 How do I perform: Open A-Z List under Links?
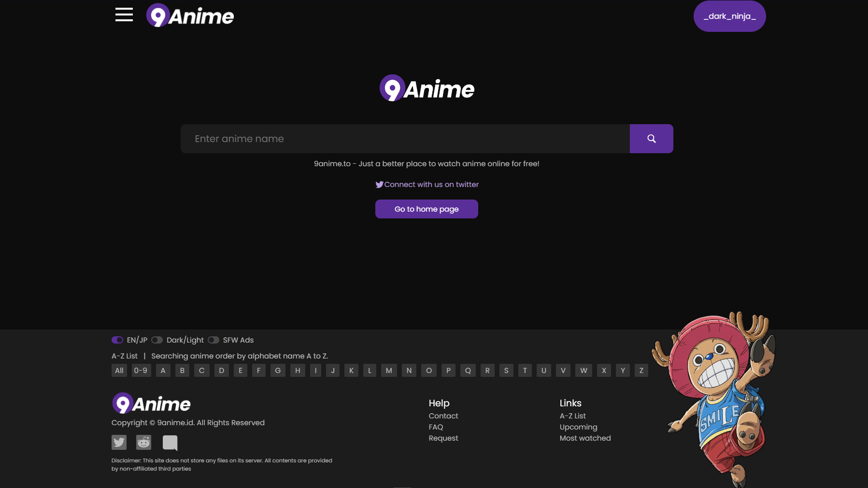pos(572,416)
